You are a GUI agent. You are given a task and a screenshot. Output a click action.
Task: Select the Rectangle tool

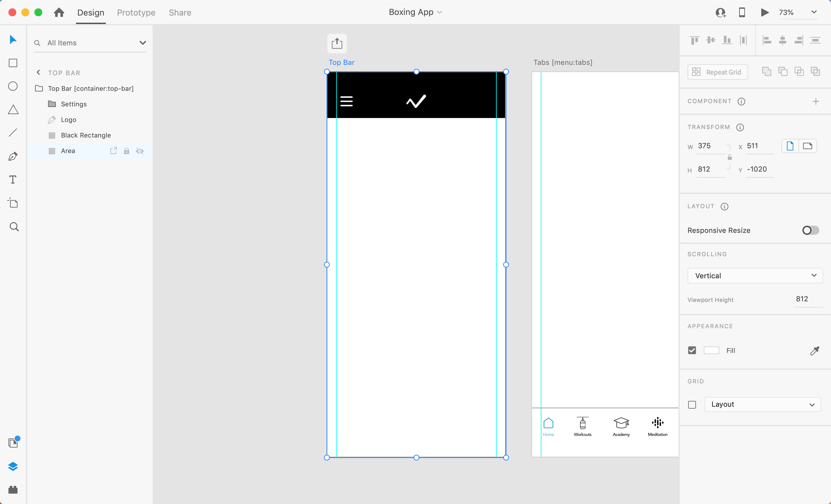point(13,63)
